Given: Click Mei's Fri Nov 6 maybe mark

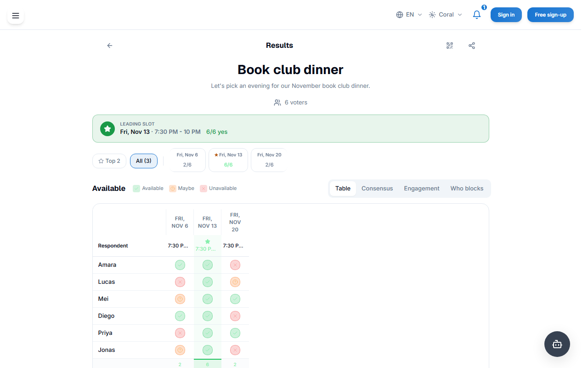Looking at the screenshot, I should click(180, 299).
